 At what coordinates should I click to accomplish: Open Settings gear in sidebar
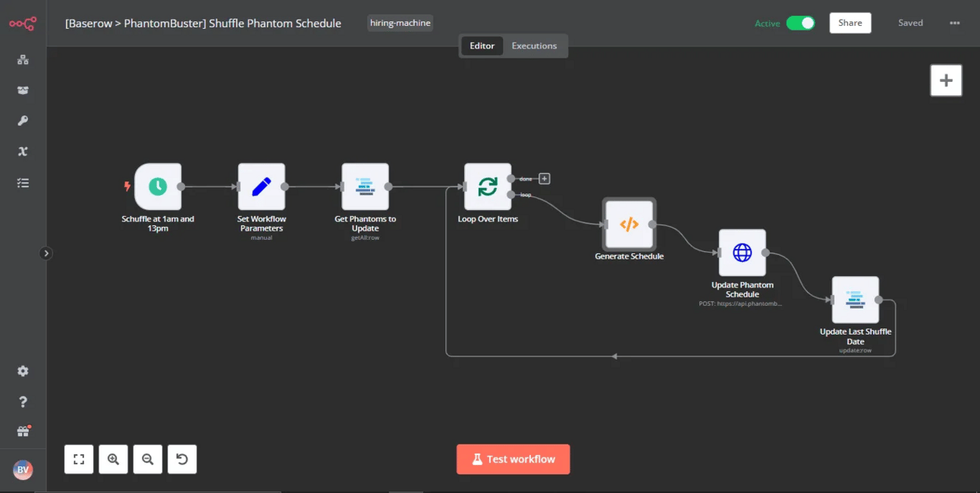(23, 371)
